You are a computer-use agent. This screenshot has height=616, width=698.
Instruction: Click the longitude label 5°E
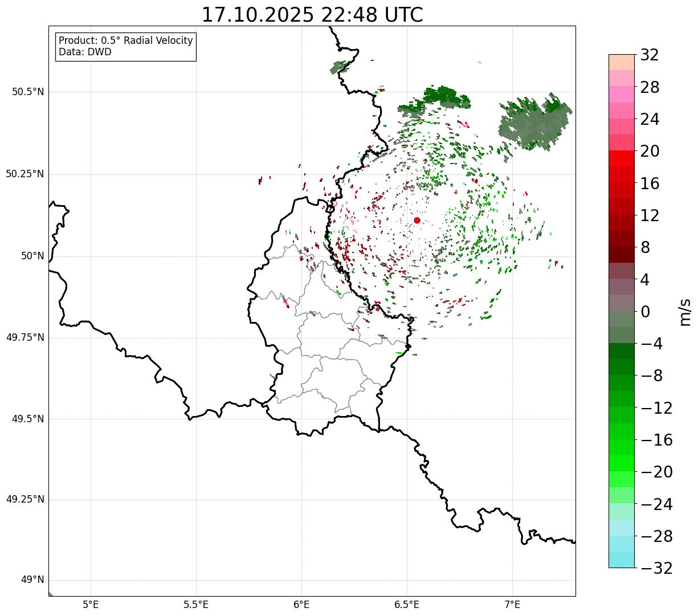[91, 604]
